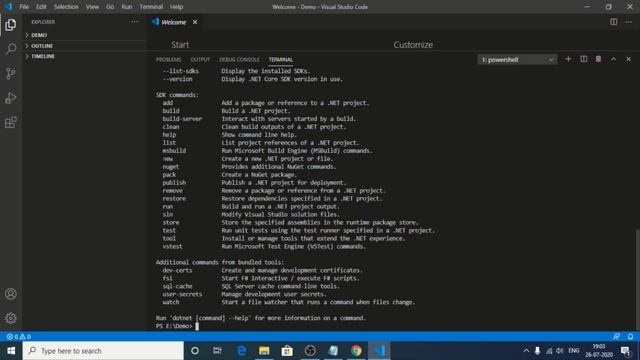This screenshot has height=360, width=640.
Task: Open the Terminal menu
Action: [151, 7]
